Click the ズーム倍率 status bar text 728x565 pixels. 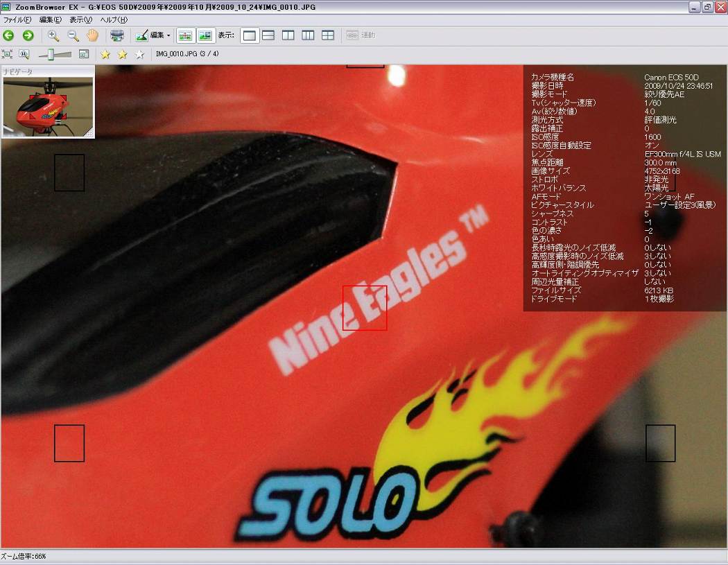coord(23,556)
